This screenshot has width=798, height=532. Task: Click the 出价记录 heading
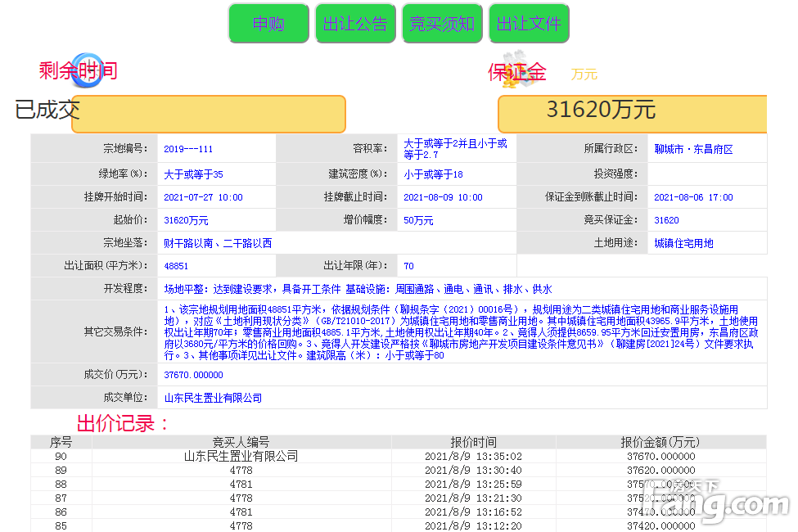123,423
